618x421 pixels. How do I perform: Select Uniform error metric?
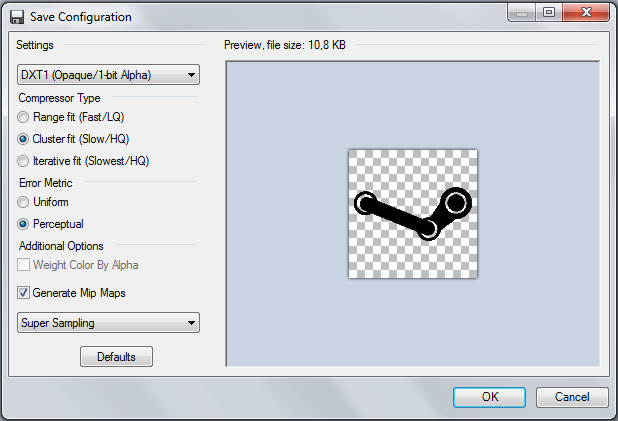[24, 202]
